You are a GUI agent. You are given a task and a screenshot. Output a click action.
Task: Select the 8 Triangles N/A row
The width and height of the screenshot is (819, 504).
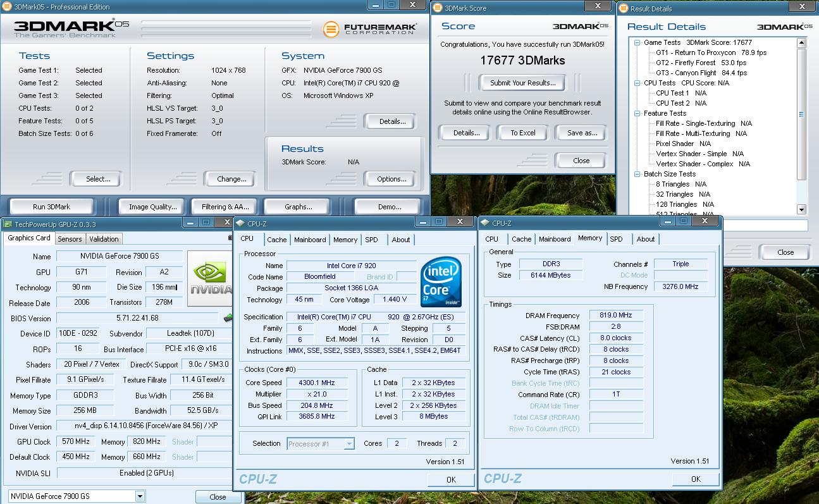coord(680,184)
